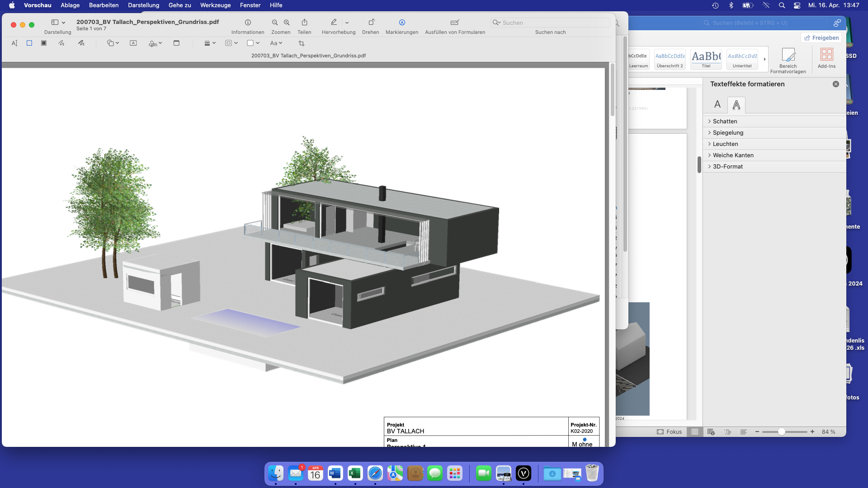The height and width of the screenshot is (488, 868).
Task: Choose the rectangular selection tool
Action: pos(29,43)
